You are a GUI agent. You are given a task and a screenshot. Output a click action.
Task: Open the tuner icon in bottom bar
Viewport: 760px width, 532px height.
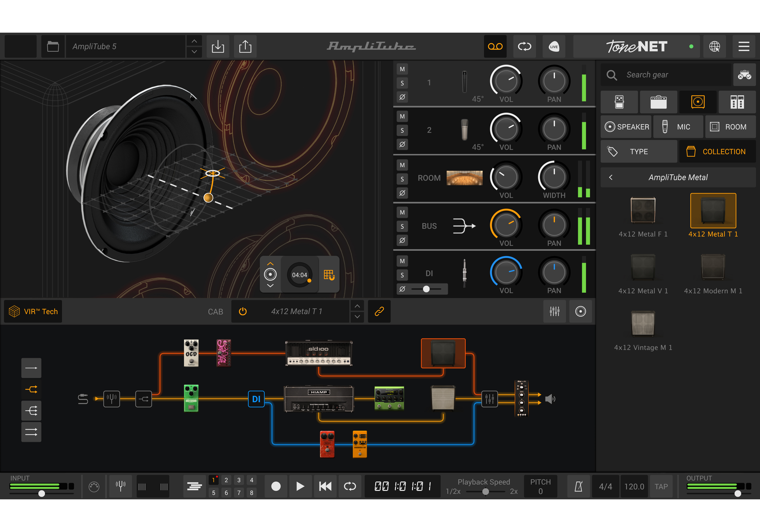(121, 486)
